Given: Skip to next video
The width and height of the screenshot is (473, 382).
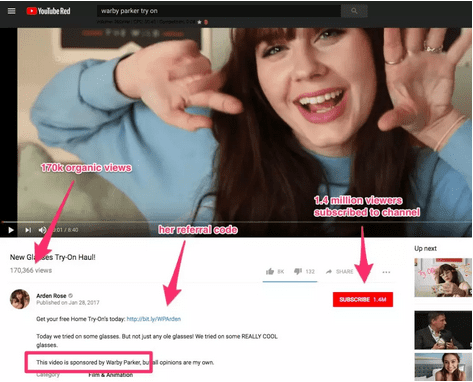Looking at the screenshot, I should click(28, 230).
